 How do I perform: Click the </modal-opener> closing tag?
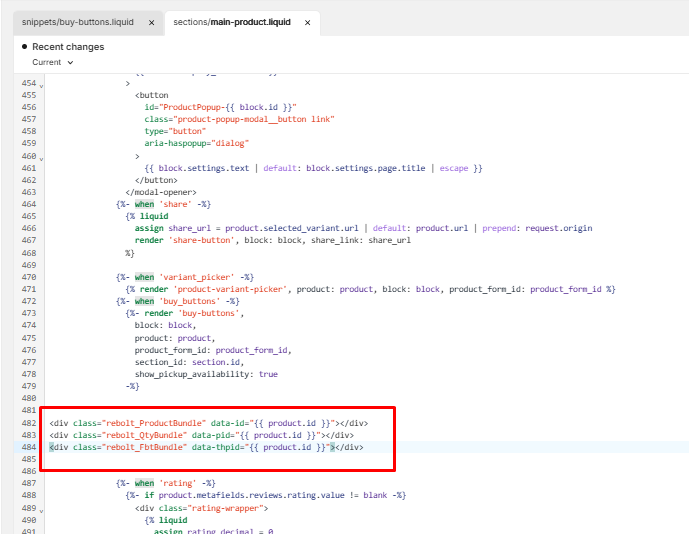pos(161,193)
